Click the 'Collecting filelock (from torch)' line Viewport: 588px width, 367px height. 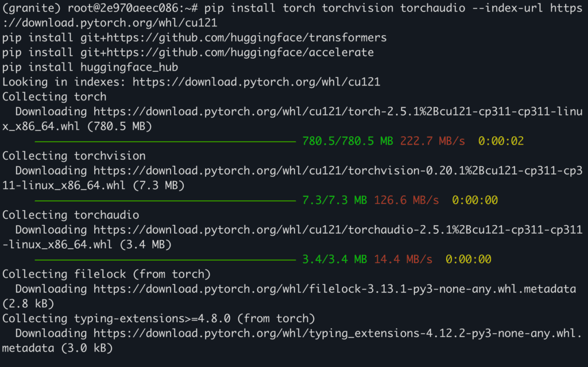[106, 274]
